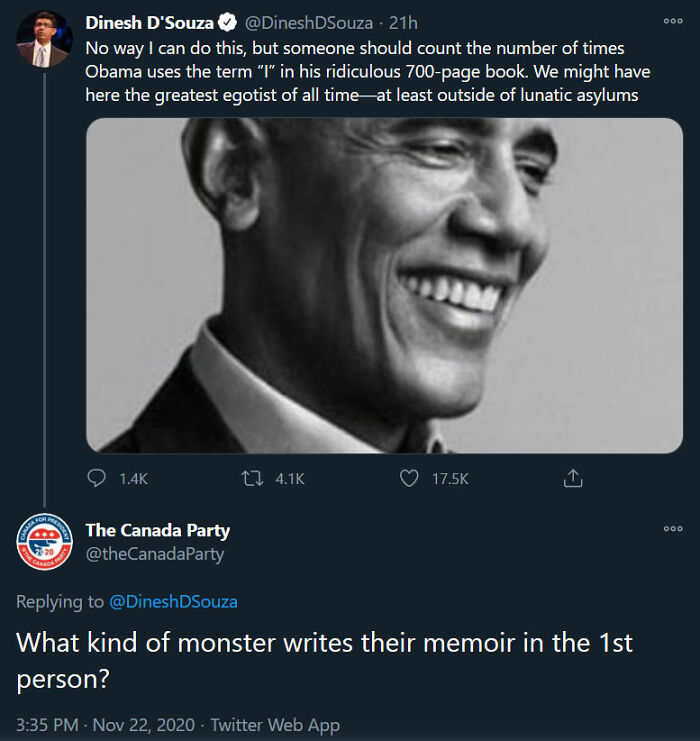
Task: Like the tweet with heart icon
Action: pos(409,479)
